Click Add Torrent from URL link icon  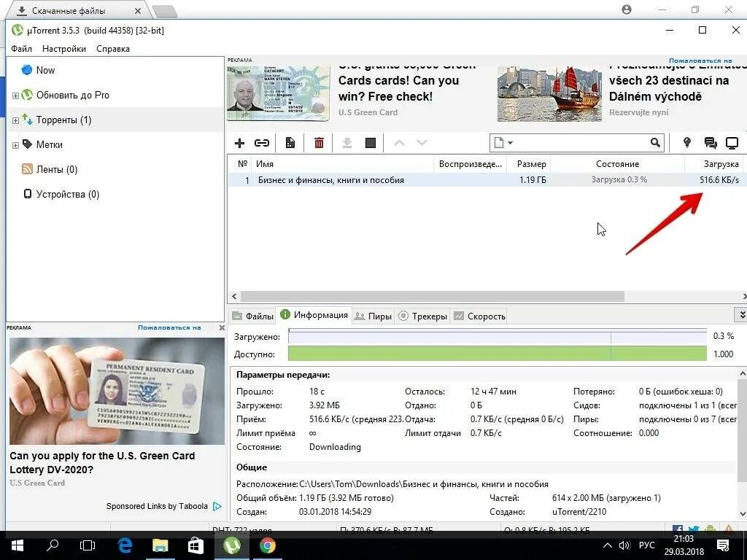coord(262,143)
